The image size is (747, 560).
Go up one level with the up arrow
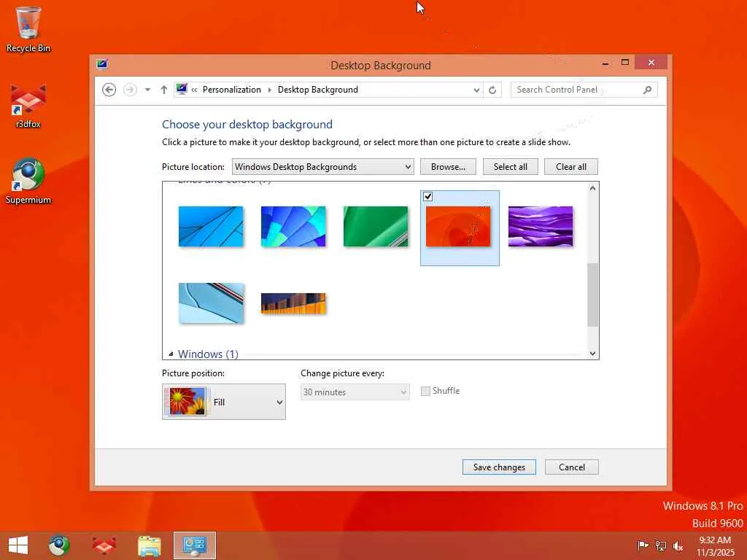pos(164,90)
